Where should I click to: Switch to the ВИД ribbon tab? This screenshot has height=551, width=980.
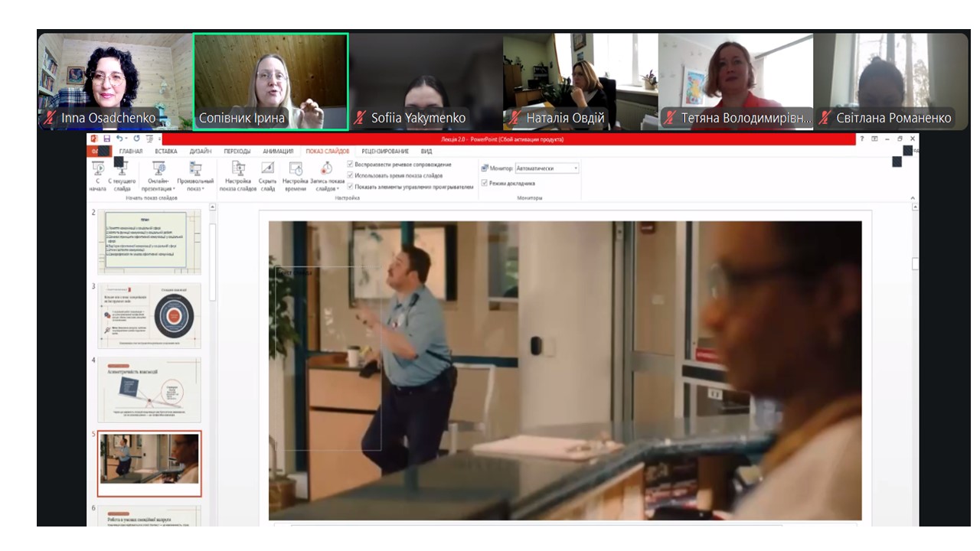point(426,152)
